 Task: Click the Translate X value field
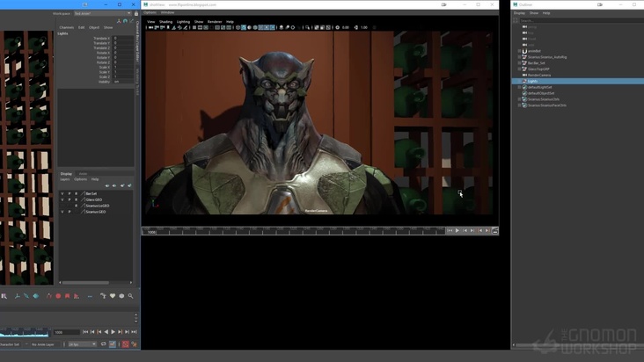[x=122, y=39]
